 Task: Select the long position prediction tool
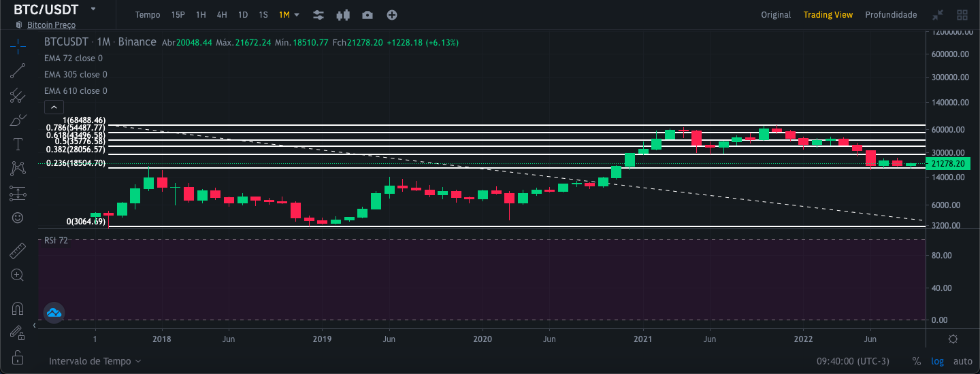click(x=18, y=194)
